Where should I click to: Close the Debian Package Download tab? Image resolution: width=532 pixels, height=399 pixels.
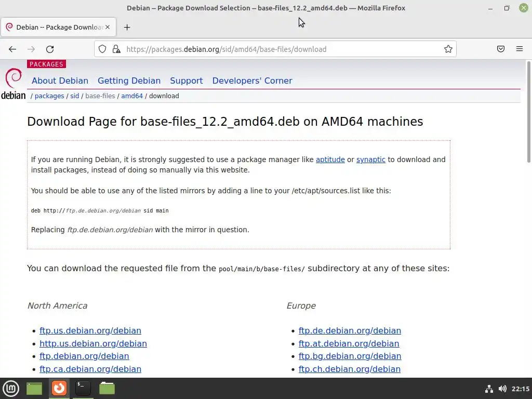point(108,27)
